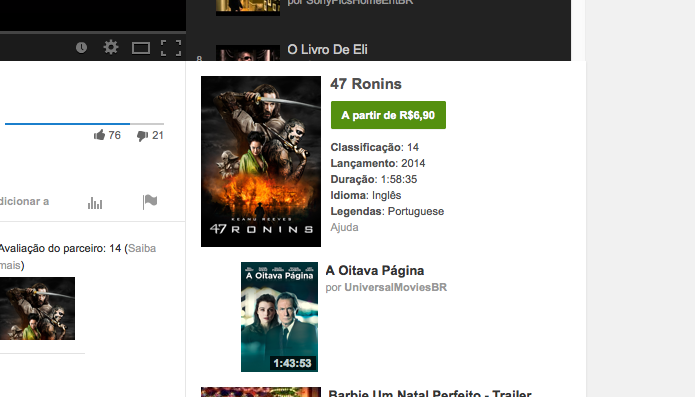Click the Watch Later clock icon
Viewport: 695px width, 397px height.
81,47
